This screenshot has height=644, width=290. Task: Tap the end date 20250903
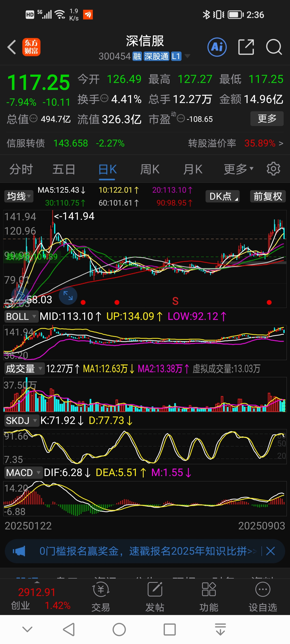coord(262,526)
